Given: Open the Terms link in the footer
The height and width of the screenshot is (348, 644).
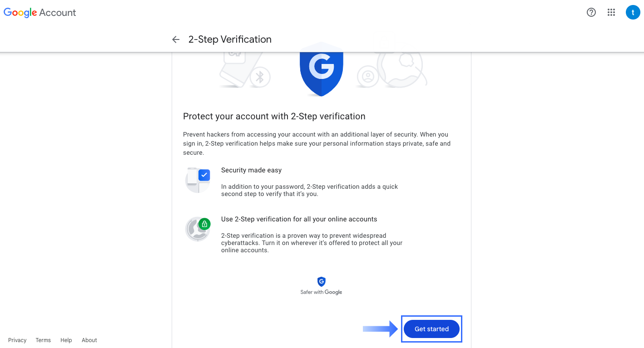Looking at the screenshot, I should (x=43, y=340).
